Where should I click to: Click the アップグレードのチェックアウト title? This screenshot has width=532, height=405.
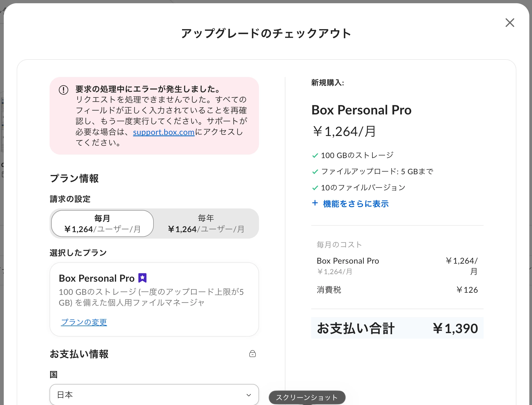coord(266,33)
